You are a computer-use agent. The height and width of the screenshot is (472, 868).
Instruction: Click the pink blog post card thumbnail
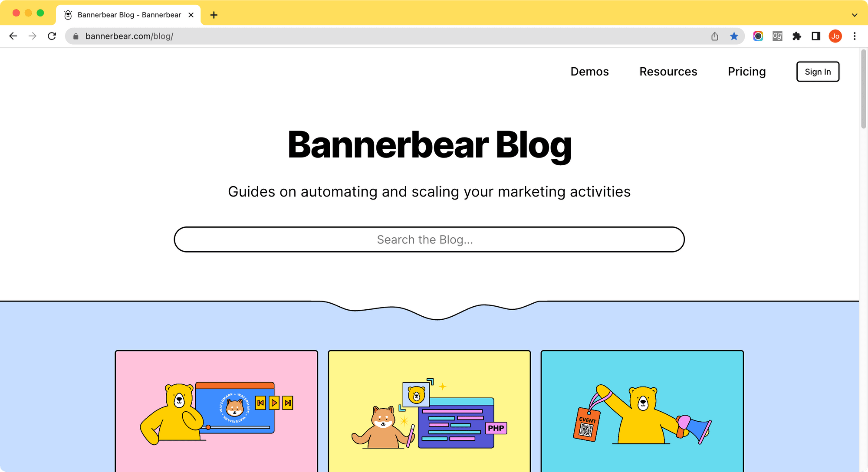pos(216,410)
